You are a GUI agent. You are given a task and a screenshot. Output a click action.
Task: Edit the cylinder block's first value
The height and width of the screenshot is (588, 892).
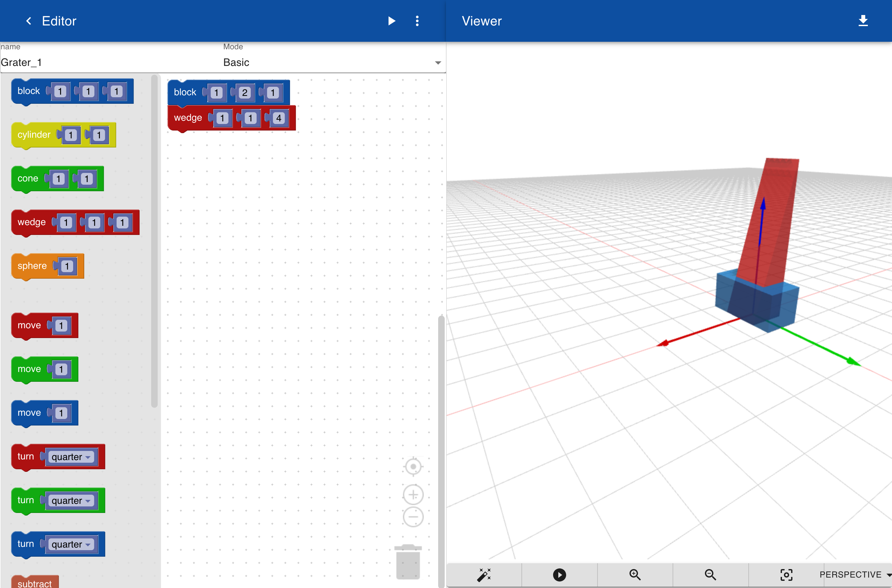click(x=71, y=135)
